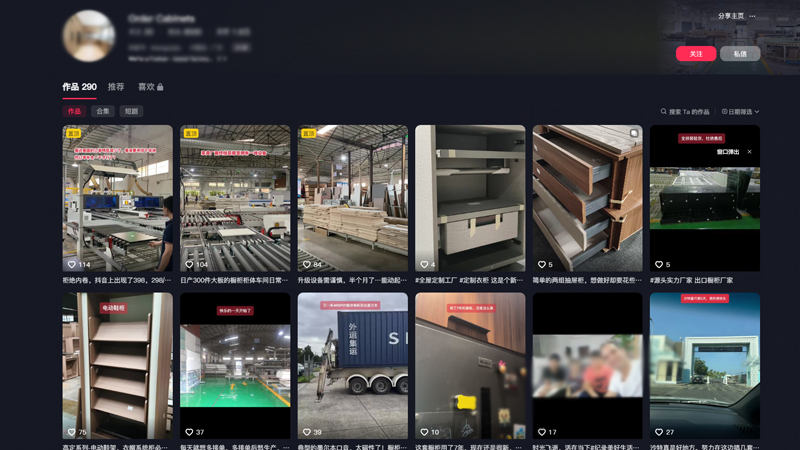Open the dark cabinet video with 10 likes

click(x=470, y=365)
